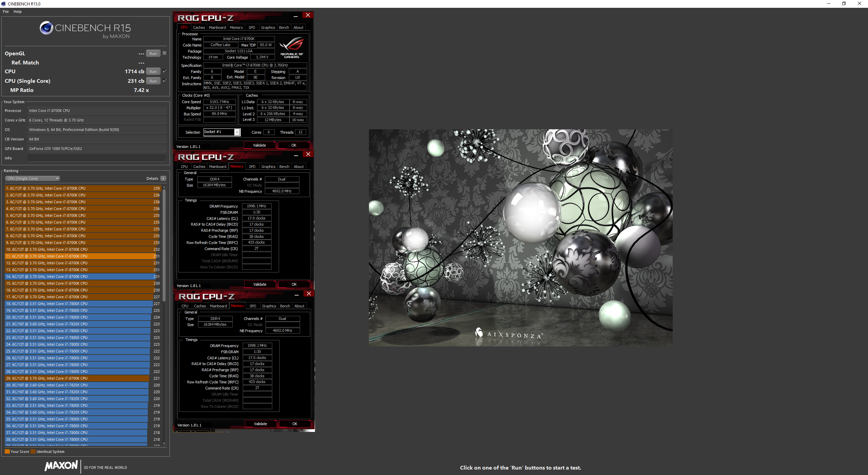Select ranking row 18, i7-7800X scoring 227
Screen dimensions: 868x475
[83, 304]
